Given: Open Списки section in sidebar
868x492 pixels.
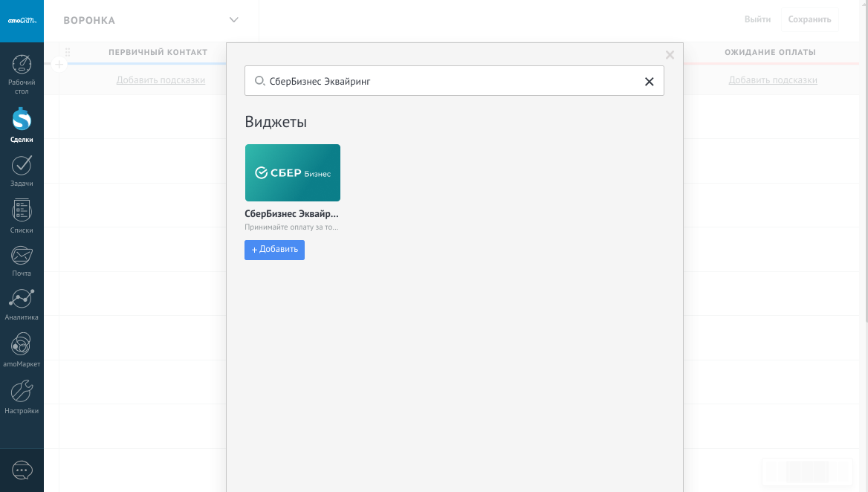Looking at the screenshot, I should click(x=22, y=216).
